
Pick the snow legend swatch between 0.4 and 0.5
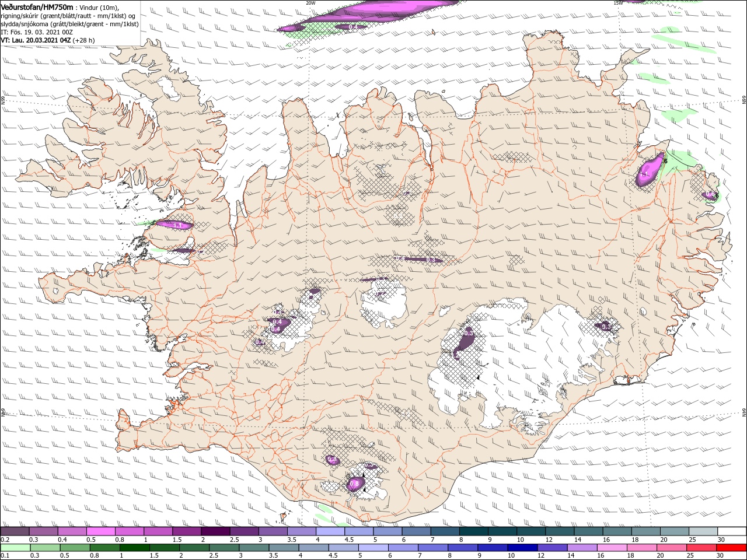72,531
